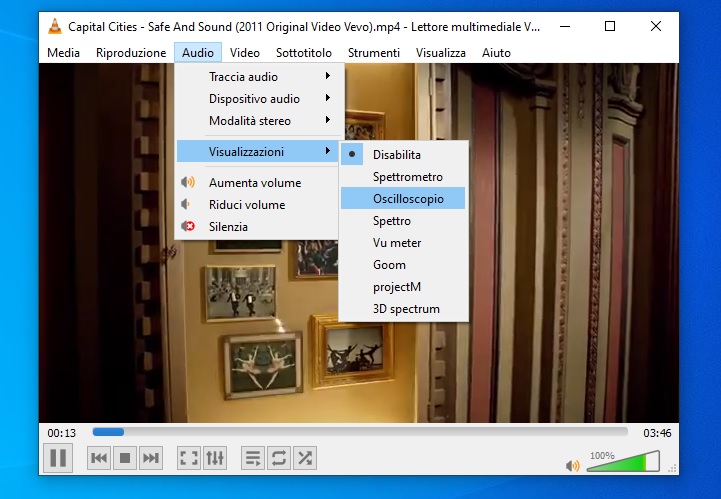Screen dimensions: 721x499
Task: Minimize the VLC window
Action: pos(565,27)
